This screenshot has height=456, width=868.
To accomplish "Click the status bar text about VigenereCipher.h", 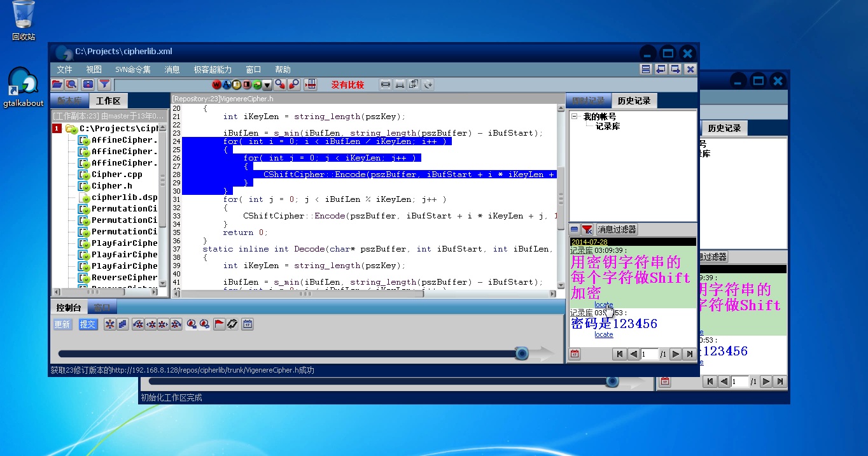I will 182,370.
